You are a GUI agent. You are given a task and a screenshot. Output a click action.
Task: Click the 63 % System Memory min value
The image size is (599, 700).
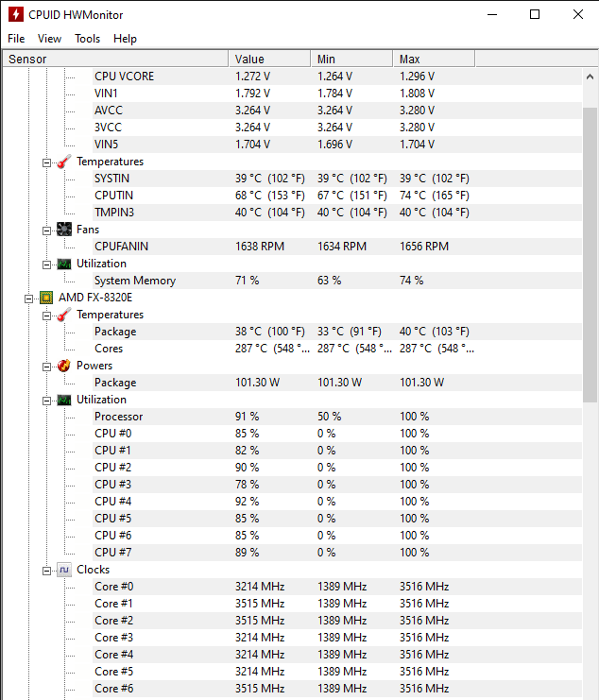click(330, 281)
